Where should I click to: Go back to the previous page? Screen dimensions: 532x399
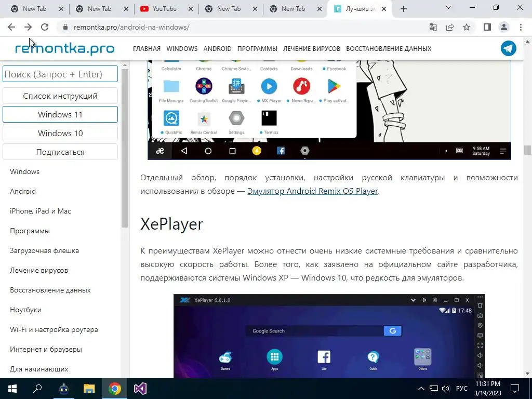click(x=11, y=27)
